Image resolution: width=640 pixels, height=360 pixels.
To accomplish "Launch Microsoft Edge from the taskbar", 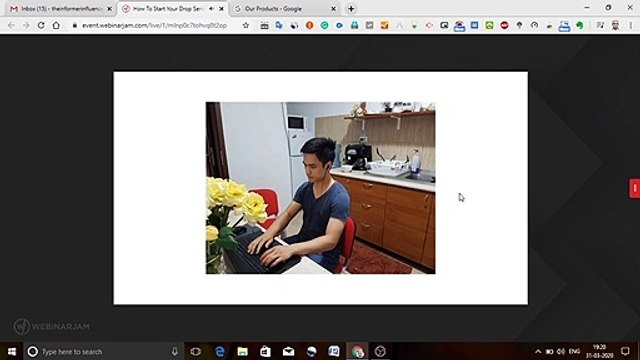I will tap(220, 351).
